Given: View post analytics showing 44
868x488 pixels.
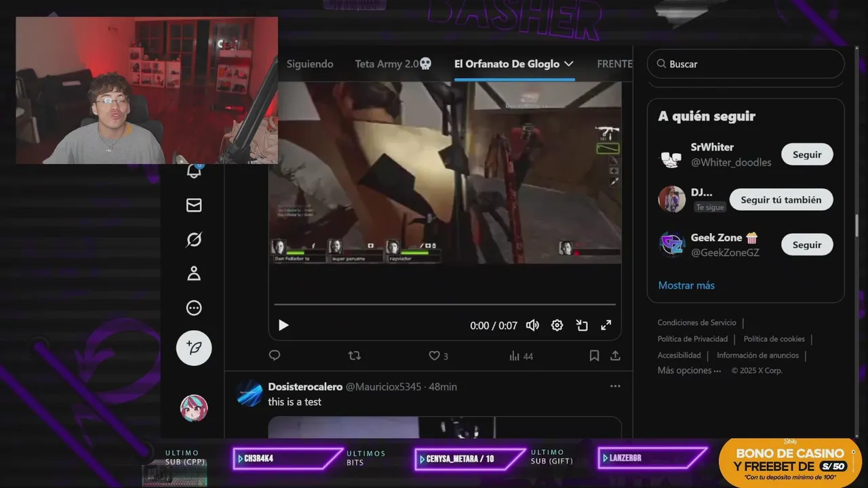Looking at the screenshot, I should coord(521,356).
